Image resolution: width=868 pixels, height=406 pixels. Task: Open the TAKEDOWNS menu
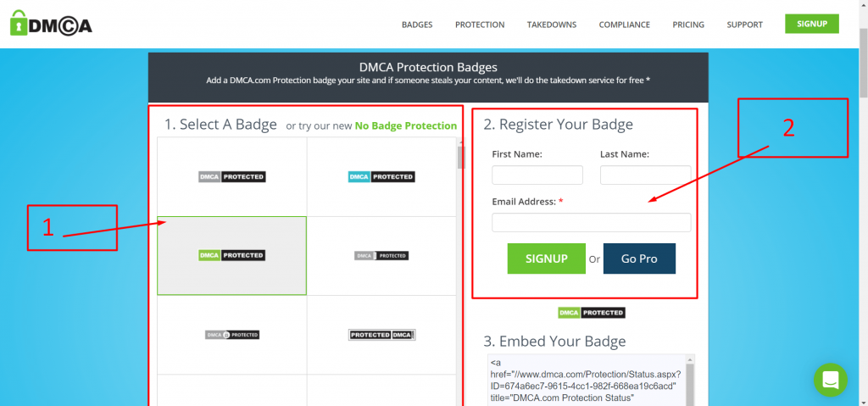[551, 25]
